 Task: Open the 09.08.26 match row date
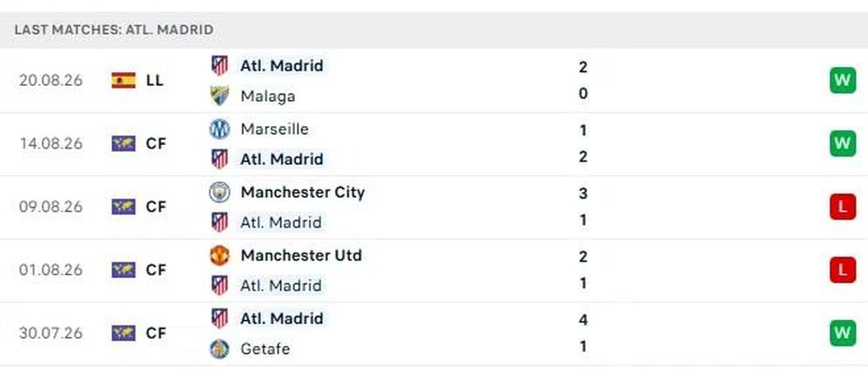pyautogui.click(x=50, y=207)
